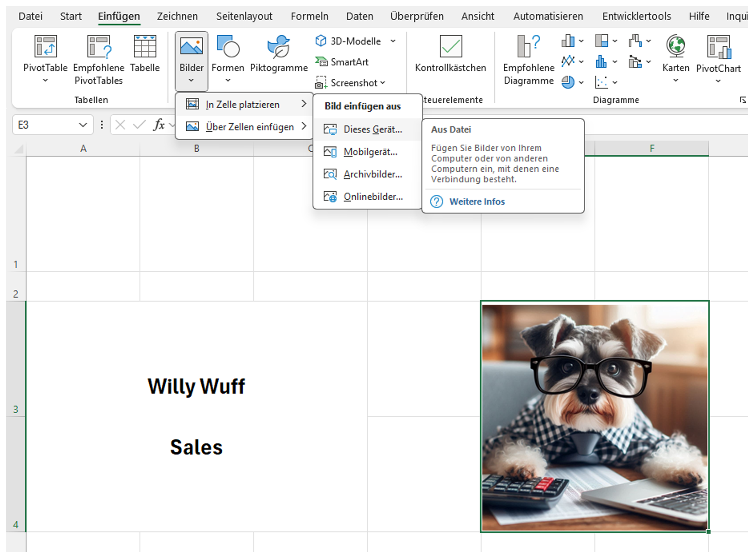Open the Daten menu tab
This screenshot has width=754, height=560.
[x=359, y=16]
